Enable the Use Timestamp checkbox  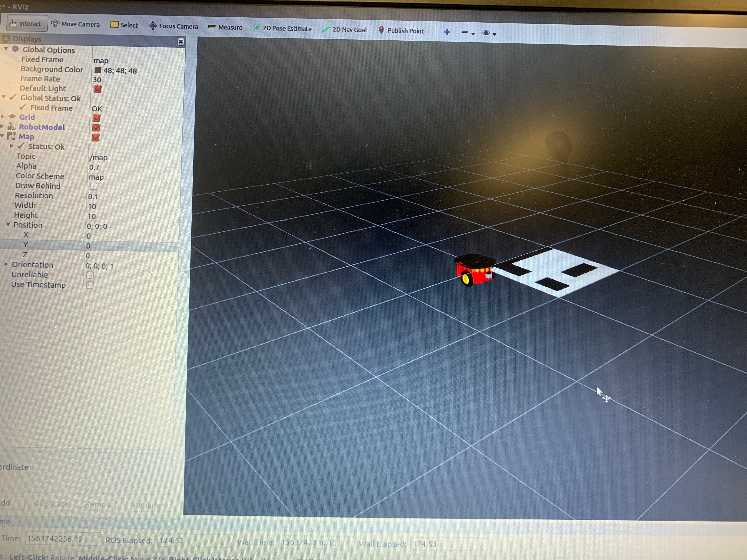89,285
